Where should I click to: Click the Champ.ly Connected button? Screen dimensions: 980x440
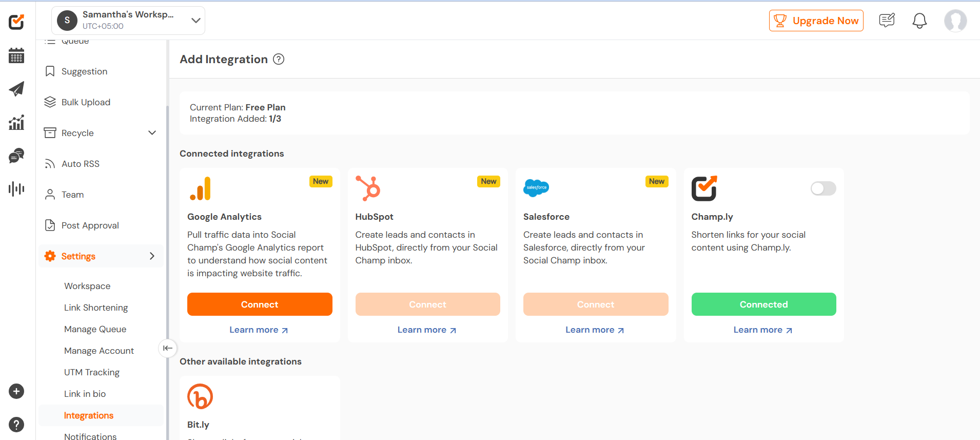tap(763, 304)
